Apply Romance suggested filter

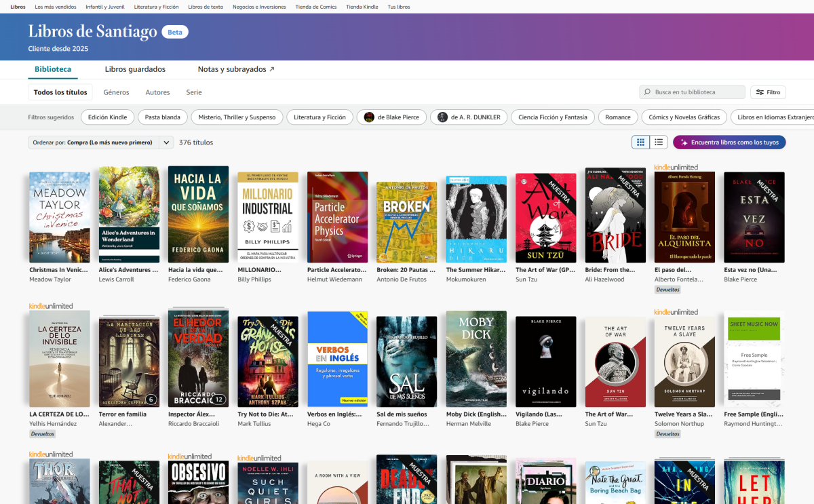(618, 117)
